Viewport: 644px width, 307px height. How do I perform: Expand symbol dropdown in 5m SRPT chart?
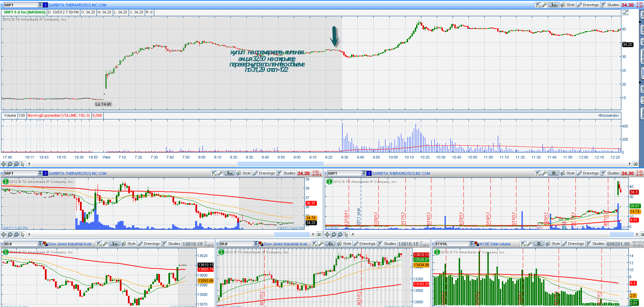pyautogui.click(x=40, y=173)
